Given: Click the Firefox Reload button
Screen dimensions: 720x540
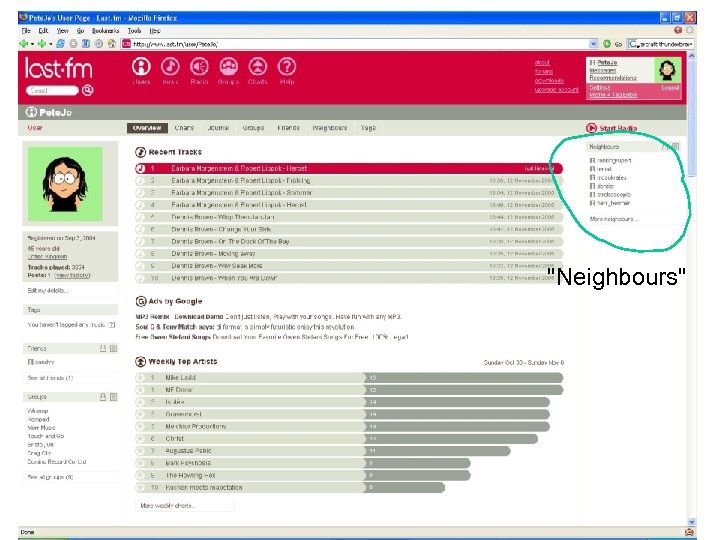Looking at the screenshot, I should [x=61, y=44].
